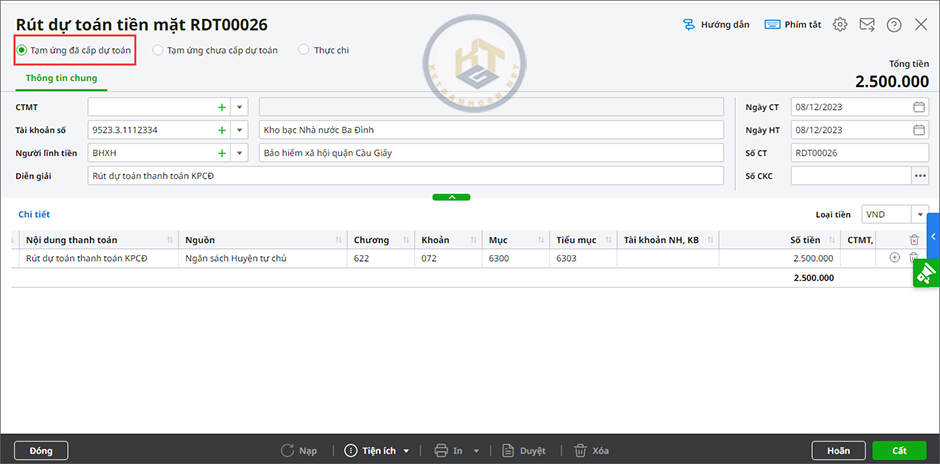Select Tạm ứng chưa cấp dự toán
Viewport: 940px width, 464px height.
point(158,50)
